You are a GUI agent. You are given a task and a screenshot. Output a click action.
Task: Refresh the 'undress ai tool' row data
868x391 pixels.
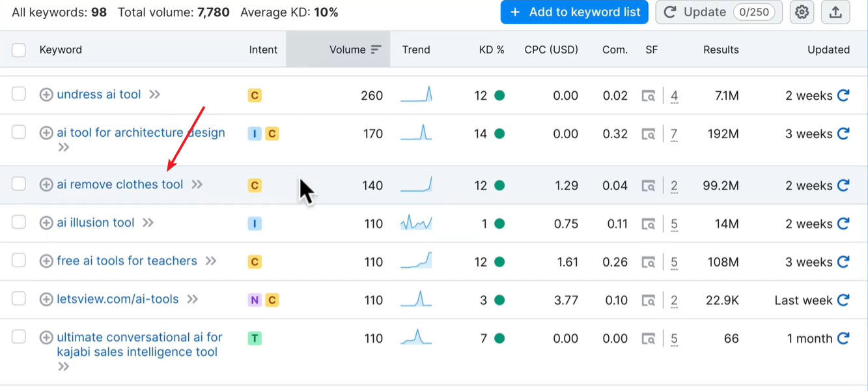tap(843, 95)
